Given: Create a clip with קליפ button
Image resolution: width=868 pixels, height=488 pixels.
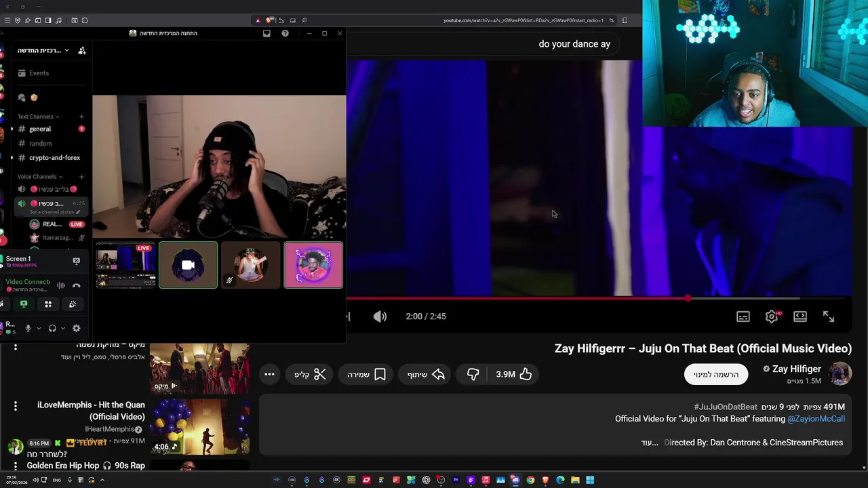Looking at the screenshot, I should (311, 374).
